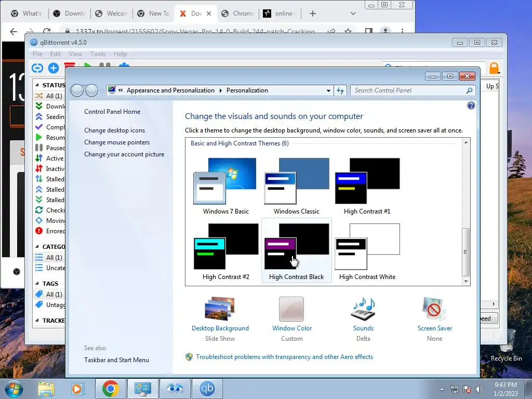Click qBittorrent add torrent file icon

(54, 68)
